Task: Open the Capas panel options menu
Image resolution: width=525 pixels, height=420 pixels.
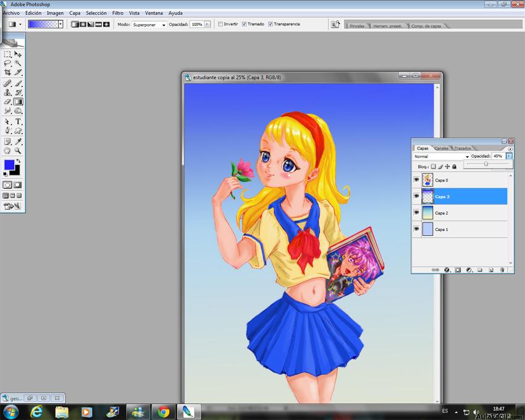Action: point(510,149)
